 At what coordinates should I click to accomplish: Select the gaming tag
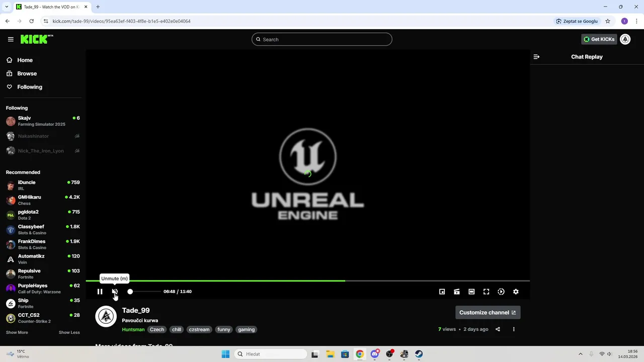click(247, 330)
